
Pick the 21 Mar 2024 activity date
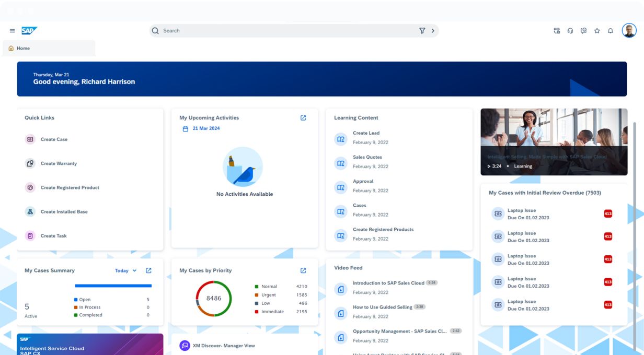point(206,128)
